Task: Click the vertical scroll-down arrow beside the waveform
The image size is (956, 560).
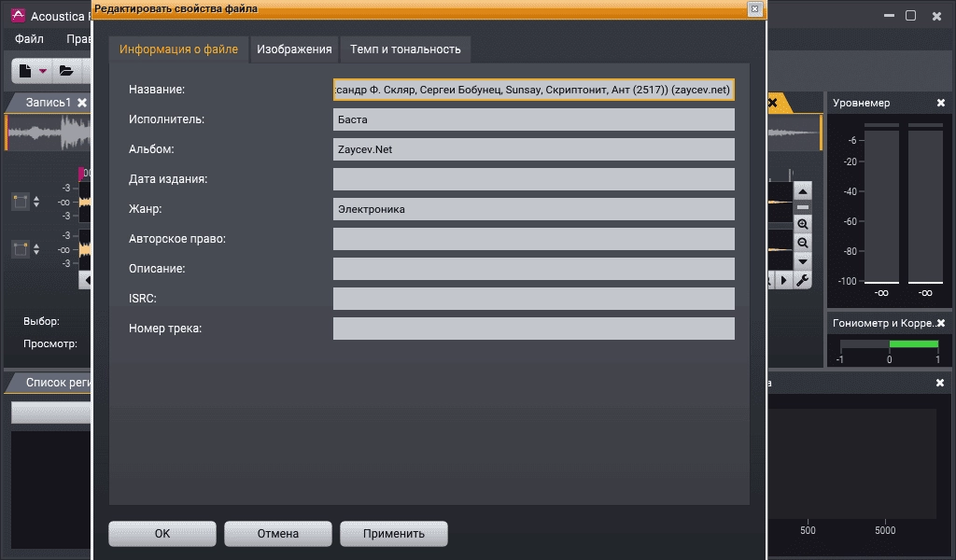Action: click(x=802, y=261)
